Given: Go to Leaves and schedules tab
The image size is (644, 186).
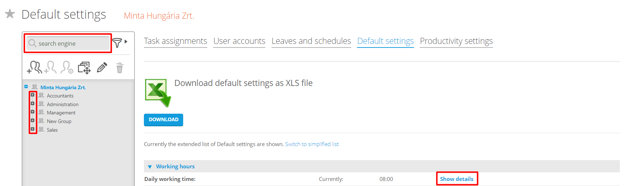Looking at the screenshot, I should click(311, 41).
